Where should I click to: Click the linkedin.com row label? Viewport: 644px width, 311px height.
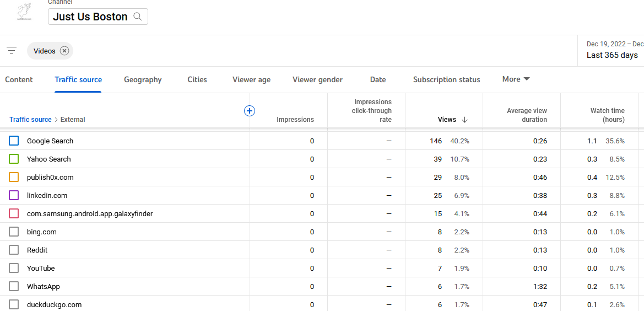[x=47, y=196]
